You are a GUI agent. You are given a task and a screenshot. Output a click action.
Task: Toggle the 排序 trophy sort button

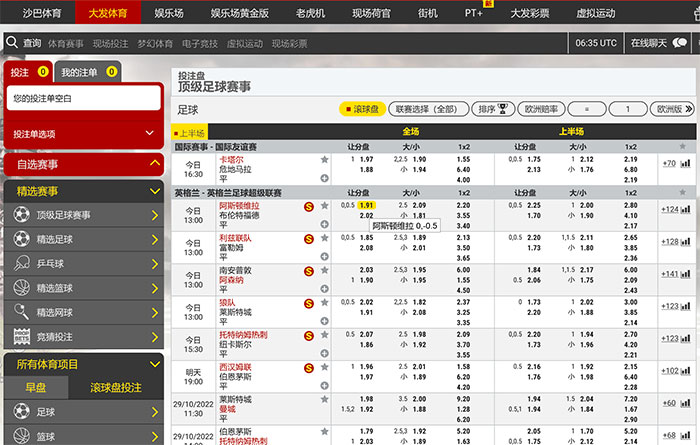tap(493, 109)
